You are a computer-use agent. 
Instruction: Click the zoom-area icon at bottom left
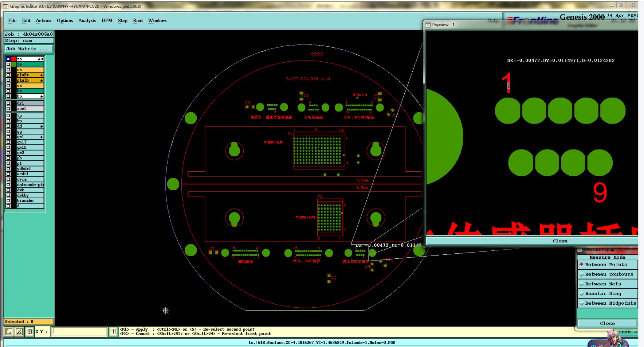(9, 331)
